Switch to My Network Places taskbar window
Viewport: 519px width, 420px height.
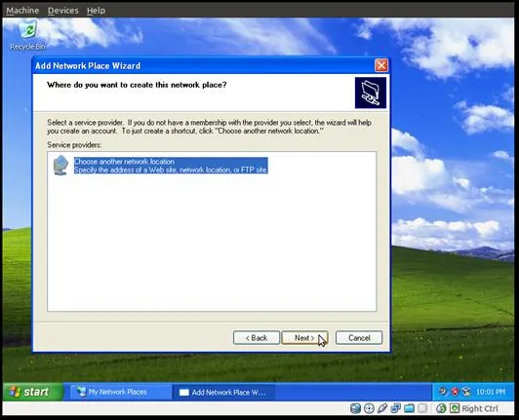[x=121, y=392]
